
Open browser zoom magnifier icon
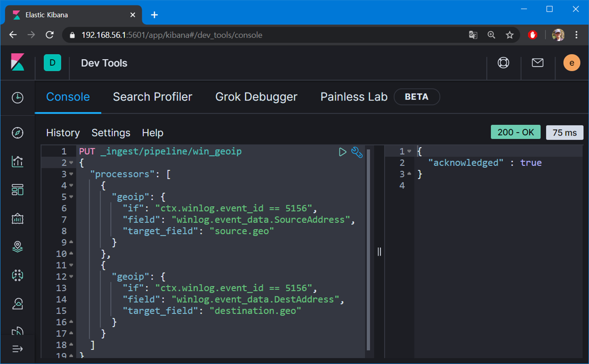491,35
